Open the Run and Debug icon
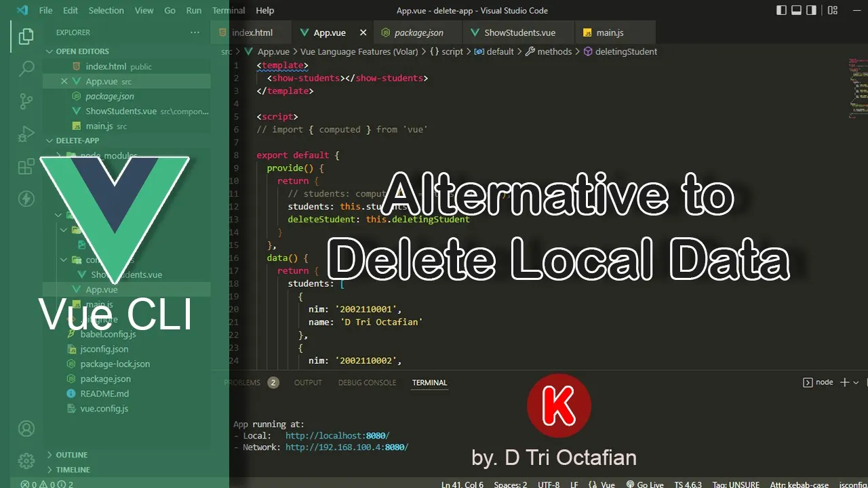 tap(26, 134)
